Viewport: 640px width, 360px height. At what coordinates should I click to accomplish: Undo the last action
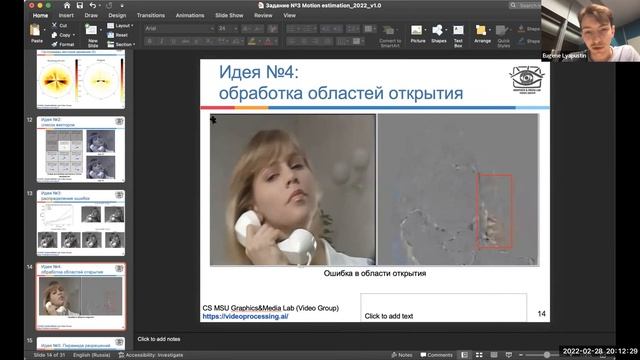click(x=93, y=5)
